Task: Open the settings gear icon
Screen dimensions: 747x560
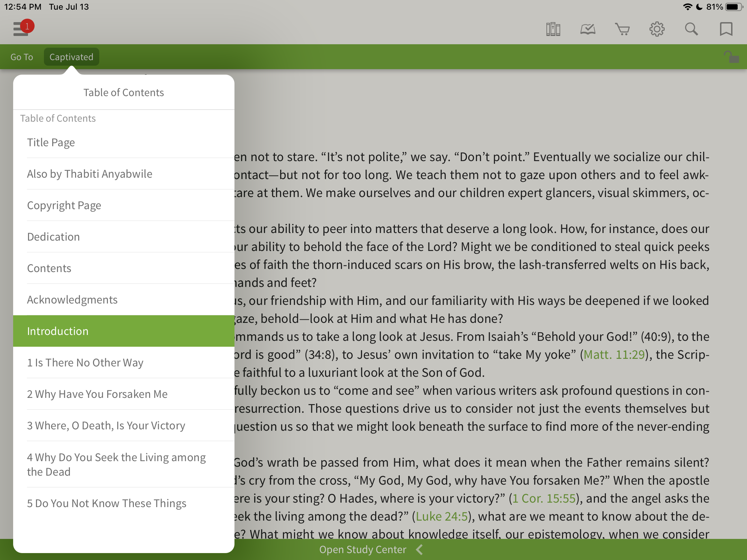Action: click(x=657, y=29)
